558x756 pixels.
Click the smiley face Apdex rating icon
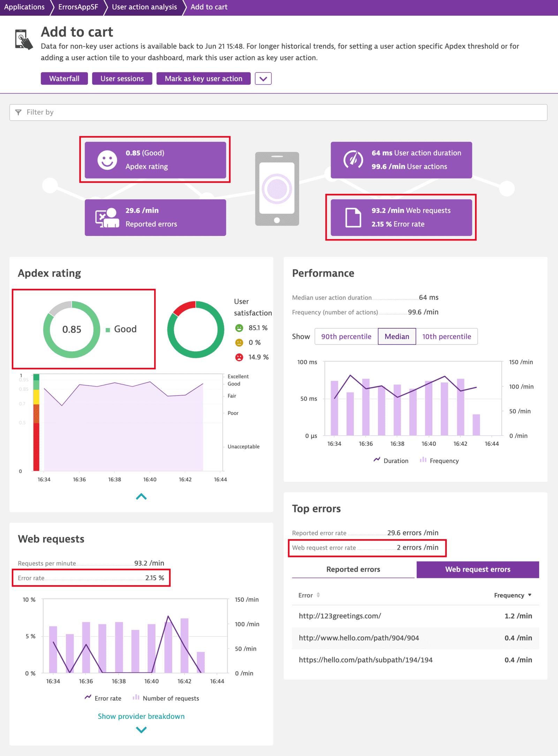click(x=107, y=160)
